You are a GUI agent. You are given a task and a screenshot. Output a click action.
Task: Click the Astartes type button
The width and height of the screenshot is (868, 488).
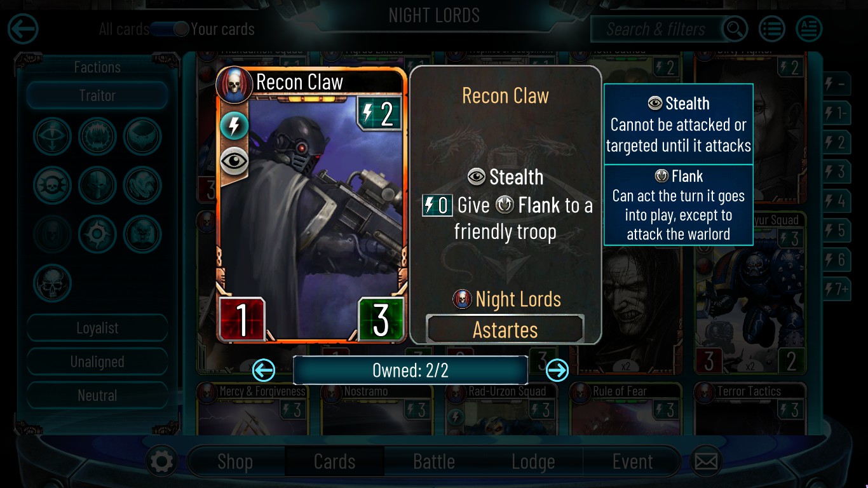(505, 330)
